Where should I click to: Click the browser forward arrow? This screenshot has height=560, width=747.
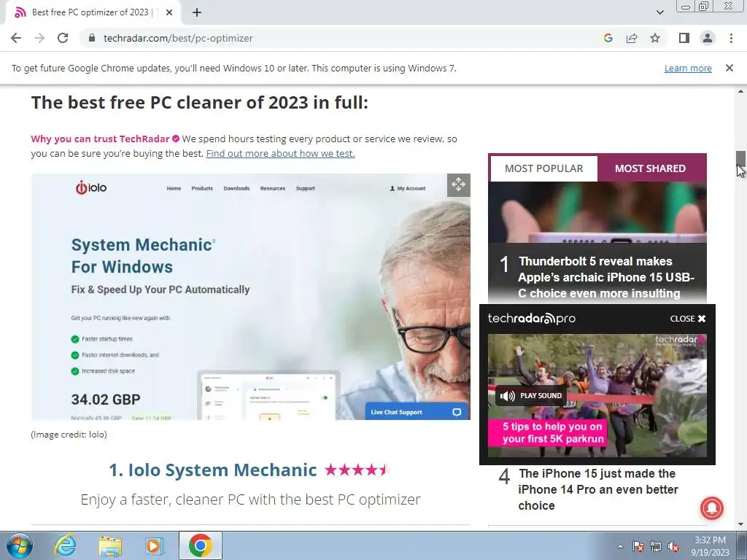39,38
